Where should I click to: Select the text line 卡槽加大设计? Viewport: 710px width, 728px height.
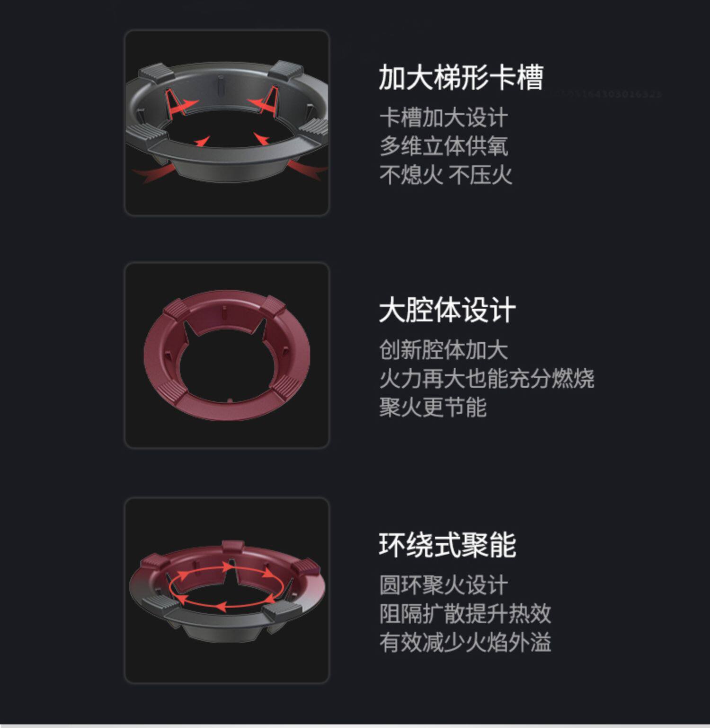tap(444, 117)
